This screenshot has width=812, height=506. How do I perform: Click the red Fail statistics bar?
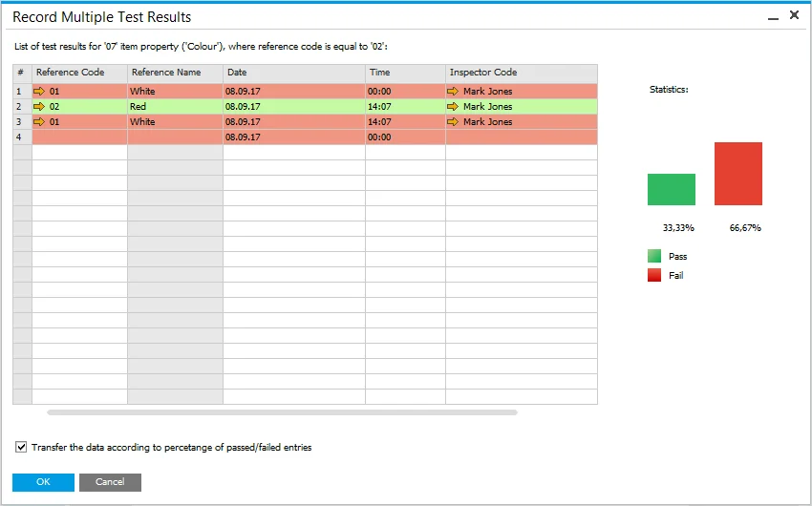click(x=737, y=174)
